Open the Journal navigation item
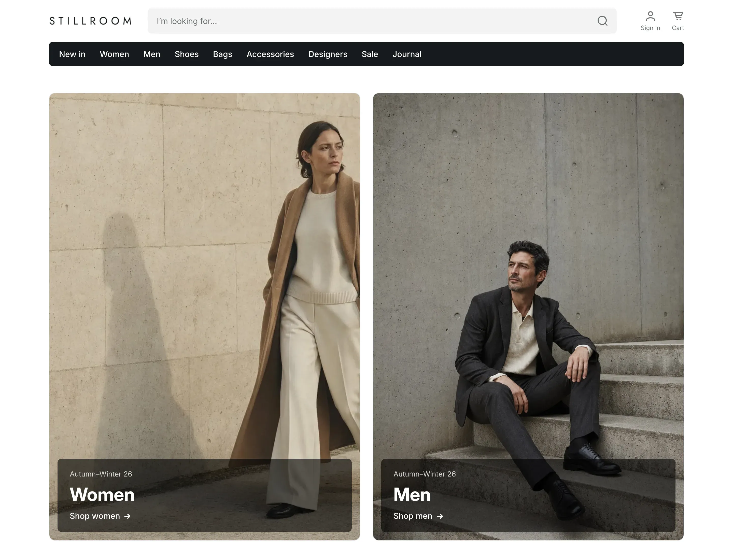Image resolution: width=733 pixels, height=560 pixels. 407,54
